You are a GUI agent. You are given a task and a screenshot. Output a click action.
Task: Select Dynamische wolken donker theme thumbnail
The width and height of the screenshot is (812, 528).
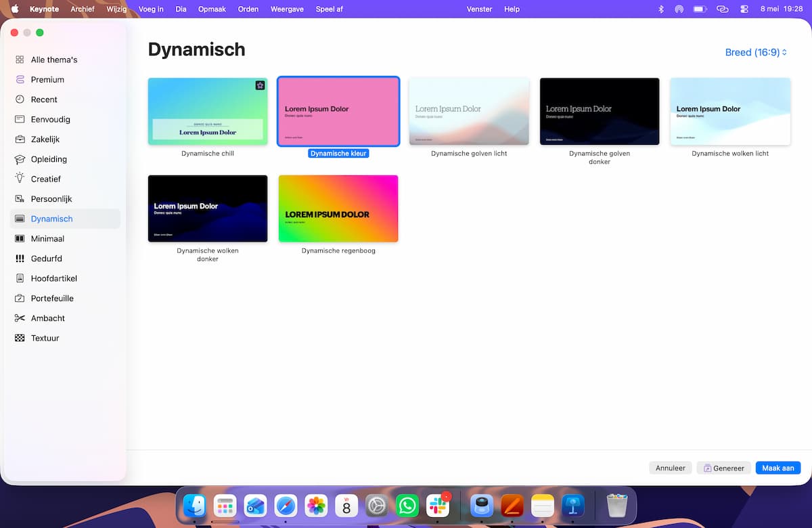click(x=208, y=208)
